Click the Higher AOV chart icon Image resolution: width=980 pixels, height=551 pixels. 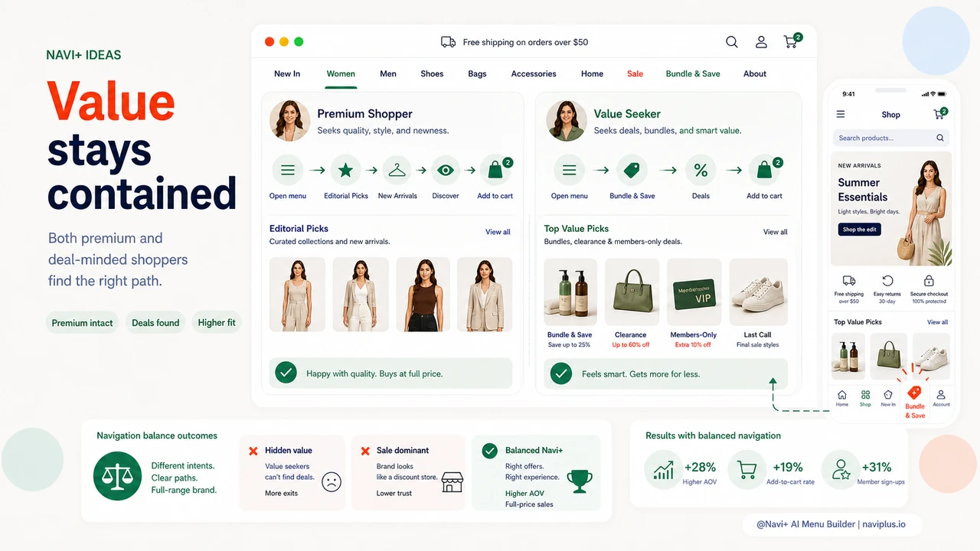coord(664,469)
